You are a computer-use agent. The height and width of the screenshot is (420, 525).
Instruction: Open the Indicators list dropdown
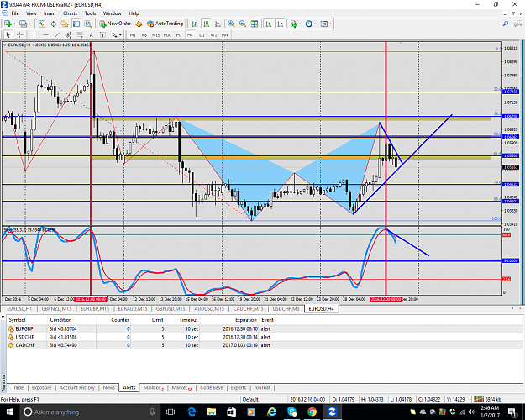pyautogui.click(x=300, y=24)
